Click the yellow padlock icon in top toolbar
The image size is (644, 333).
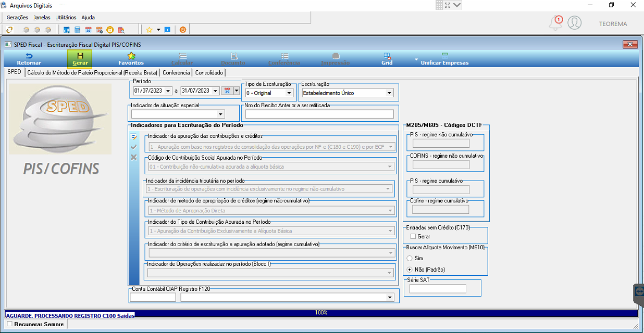[x=110, y=30]
